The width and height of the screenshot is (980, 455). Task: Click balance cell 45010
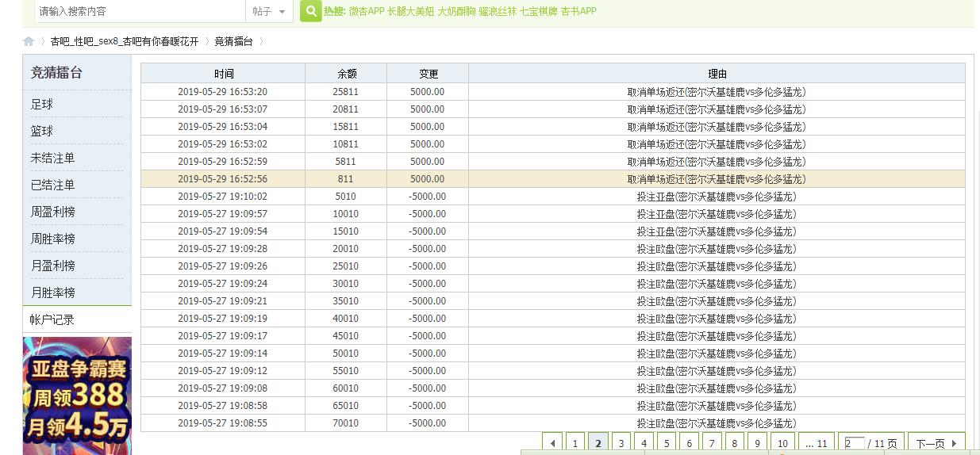click(x=346, y=336)
